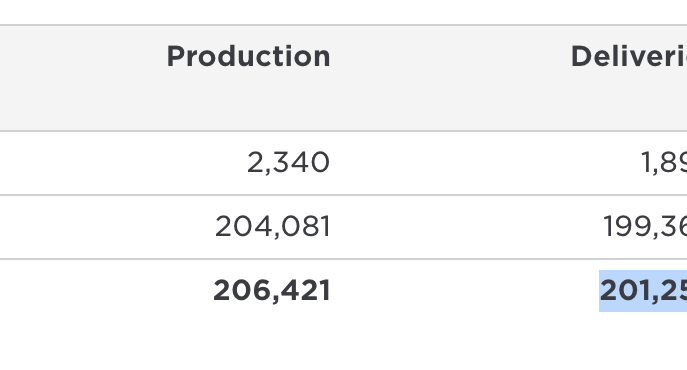Click white area above the table header

coord(344,12)
